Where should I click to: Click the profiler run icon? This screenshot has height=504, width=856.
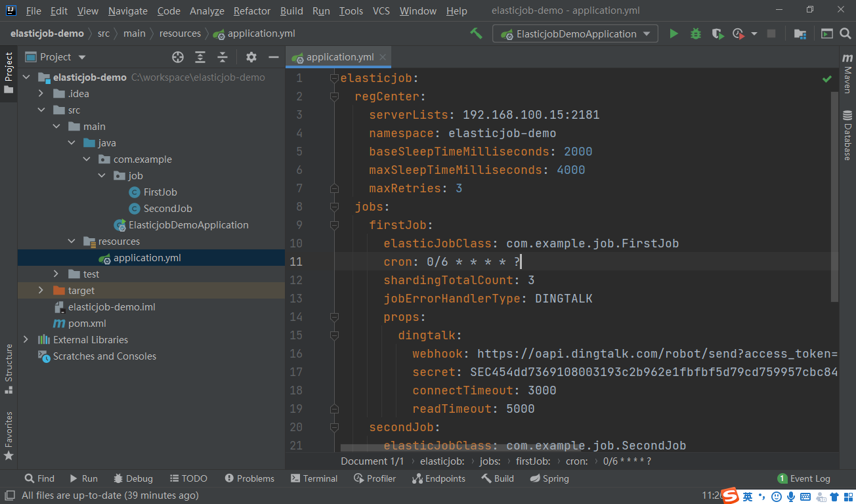(x=738, y=33)
